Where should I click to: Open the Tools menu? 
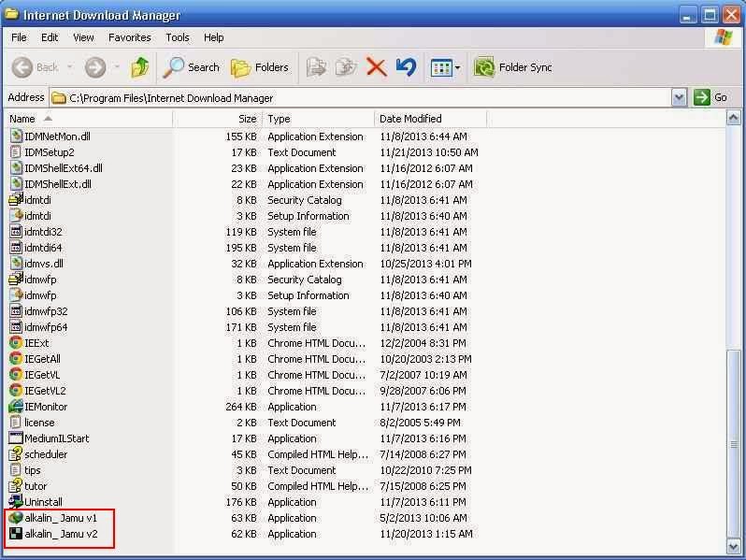coord(178,37)
